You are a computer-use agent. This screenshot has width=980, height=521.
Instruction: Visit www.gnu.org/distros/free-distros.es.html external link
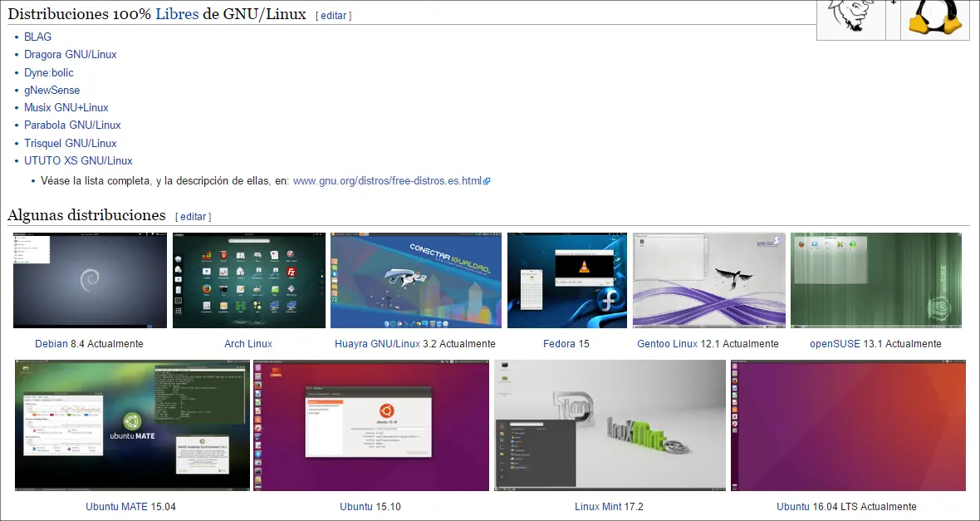click(391, 181)
